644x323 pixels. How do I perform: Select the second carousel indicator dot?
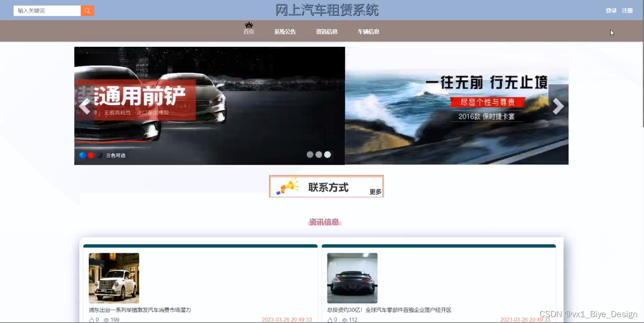319,155
